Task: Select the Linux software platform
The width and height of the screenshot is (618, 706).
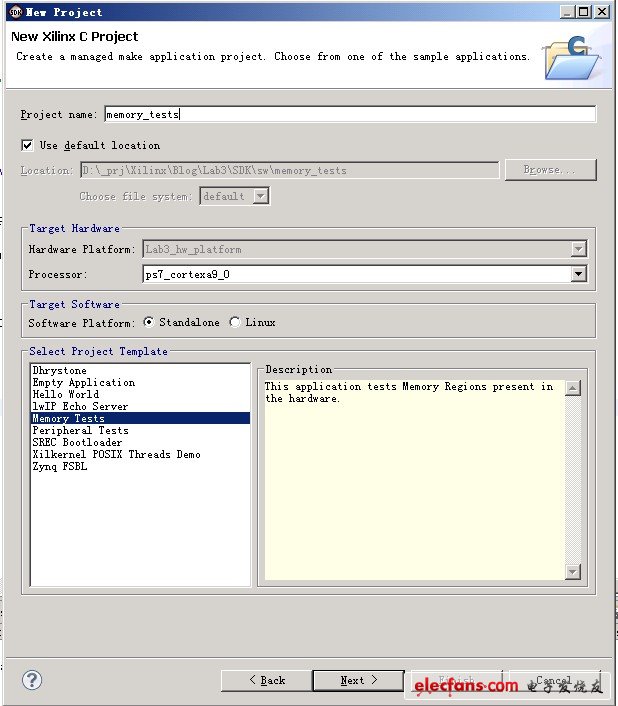Action: coord(235,322)
